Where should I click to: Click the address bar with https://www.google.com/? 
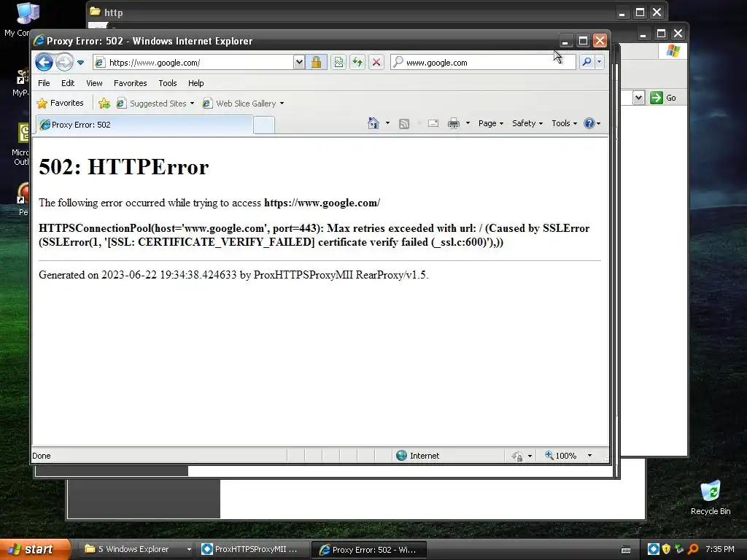193,63
